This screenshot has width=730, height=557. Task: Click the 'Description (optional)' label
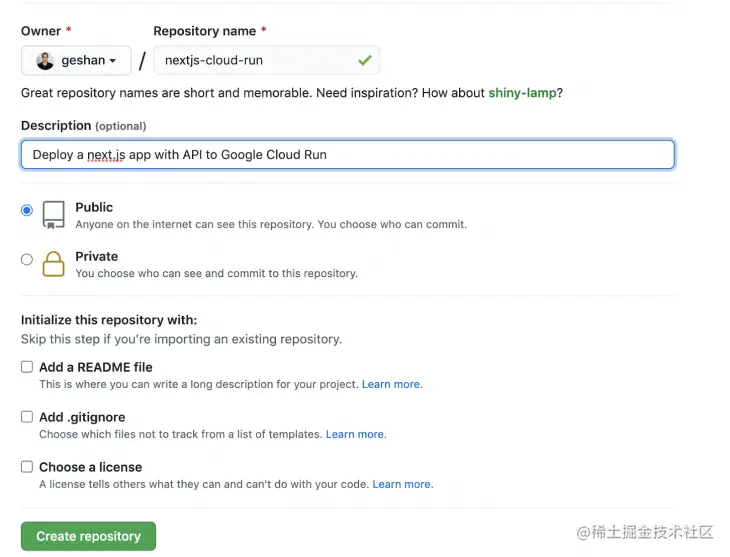83,126
